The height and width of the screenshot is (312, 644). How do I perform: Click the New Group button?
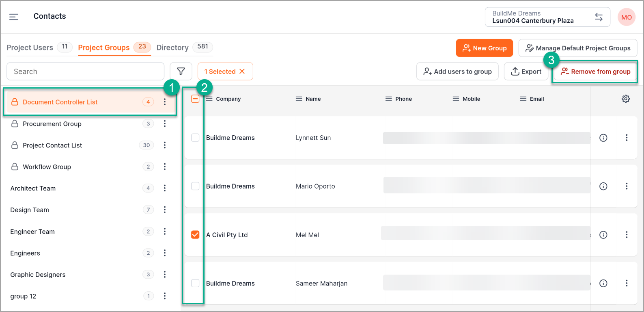pyautogui.click(x=484, y=48)
